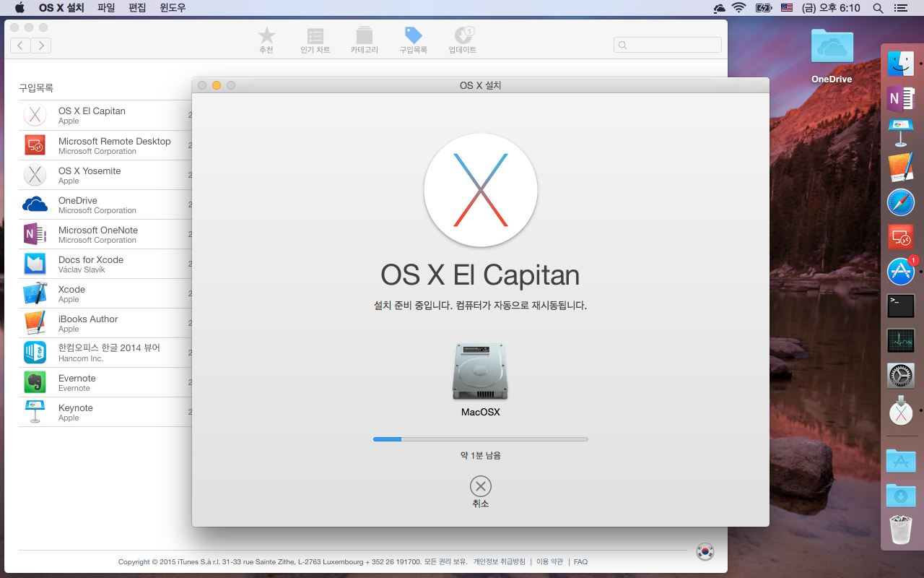This screenshot has height=578, width=924.
Task: Open System Preferences from the Dock
Action: (x=901, y=376)
